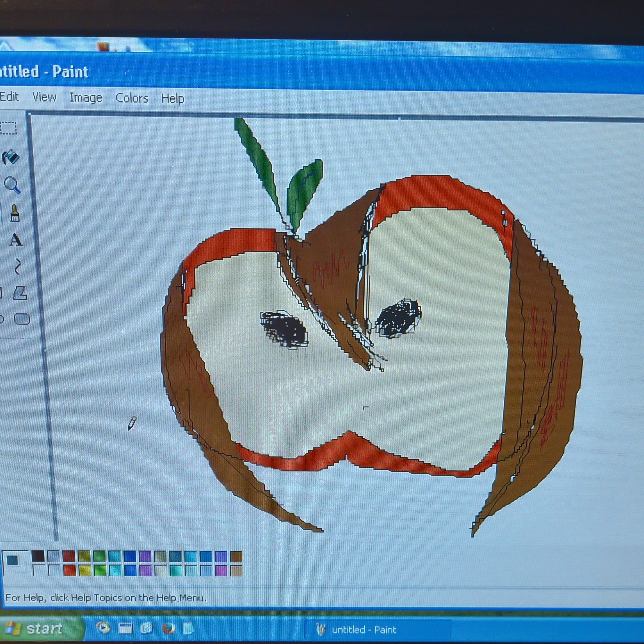Select the Fill With Color bucket
Image resolution: width=644 pixels, height=644 pixels.
pyautogui.click(x=11, y=157)
